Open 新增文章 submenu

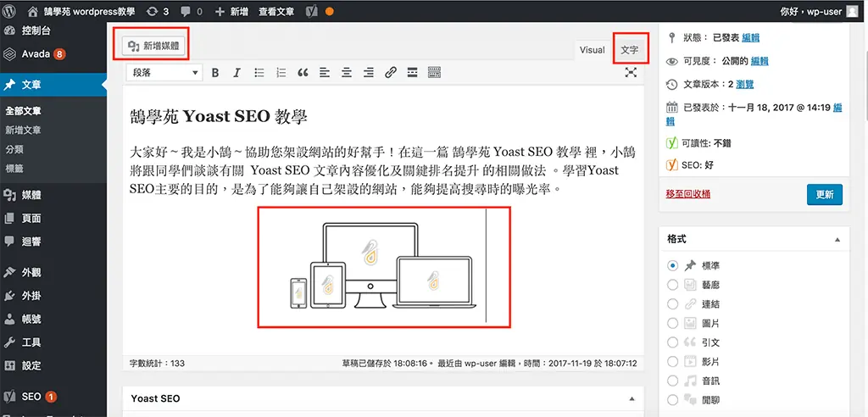point(23,131)
